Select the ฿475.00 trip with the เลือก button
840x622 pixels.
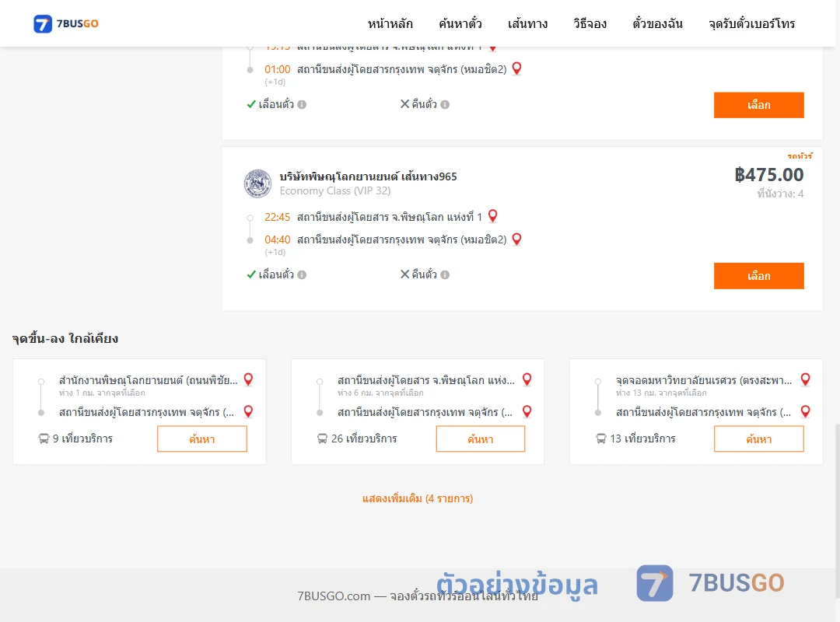(x=758, y=276)
